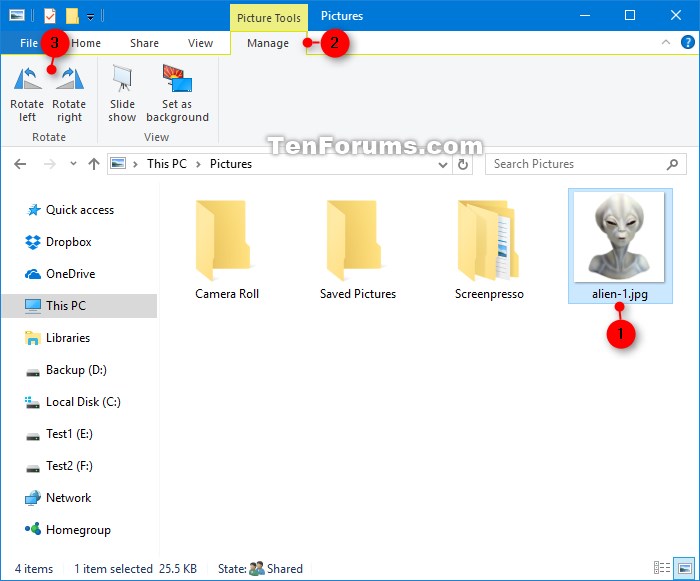
Task: Close the Pictures window
Action: pos(675,16)
